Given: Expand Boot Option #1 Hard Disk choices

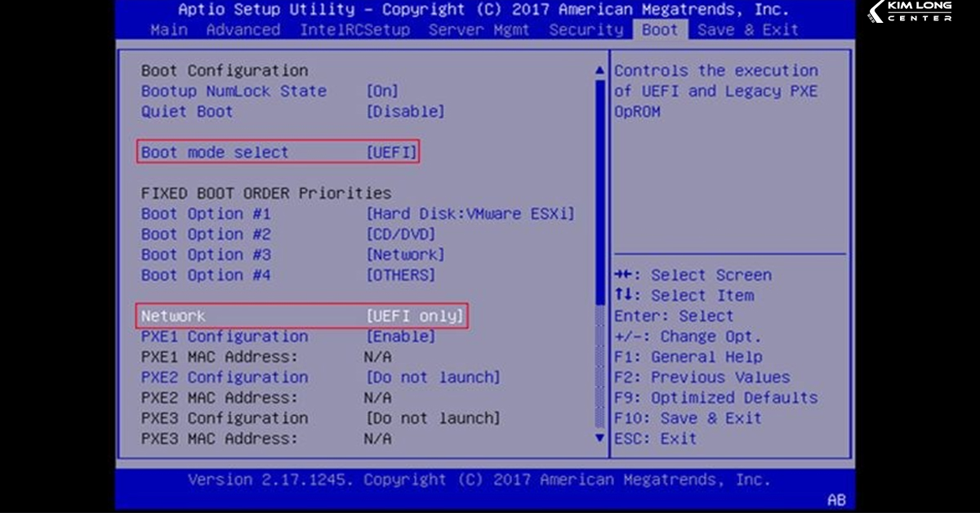Looking at the screenshot, I should click(x=470, y=214).
